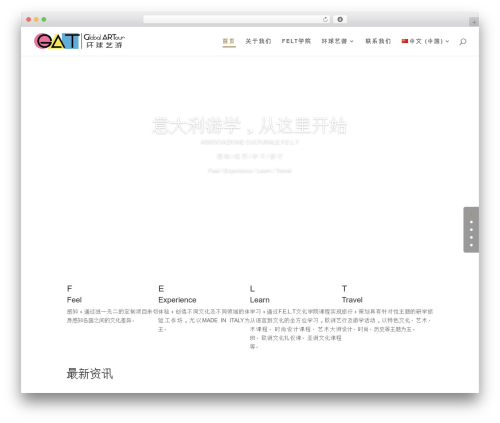This screenshot has height=423, width=500.
Task: Click the 最新资讯 section heading
Action: [90, 374]
